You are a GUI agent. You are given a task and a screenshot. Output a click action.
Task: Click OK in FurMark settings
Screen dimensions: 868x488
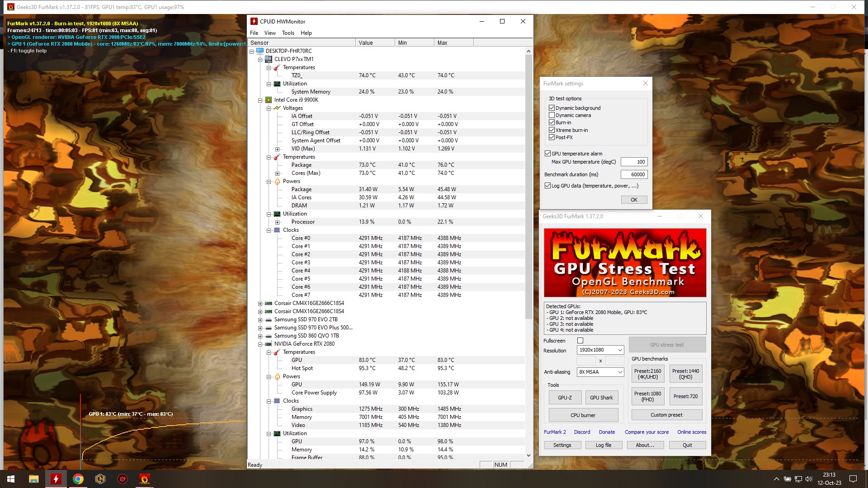[634, 200]
